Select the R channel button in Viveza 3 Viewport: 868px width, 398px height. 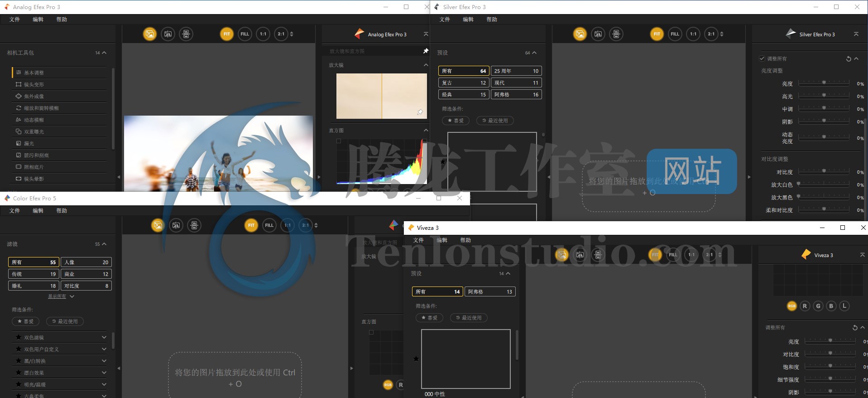(x=805, y=306)
